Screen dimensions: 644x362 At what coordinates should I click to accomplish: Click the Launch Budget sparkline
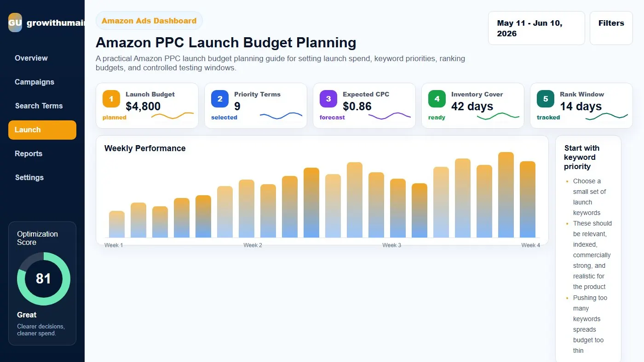point(172,115)
